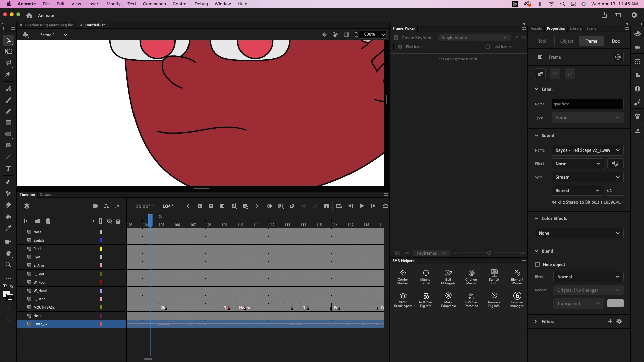Screen dimensions: 644x362
Task: Delete layer with trash icon
Action: [48, 221]
